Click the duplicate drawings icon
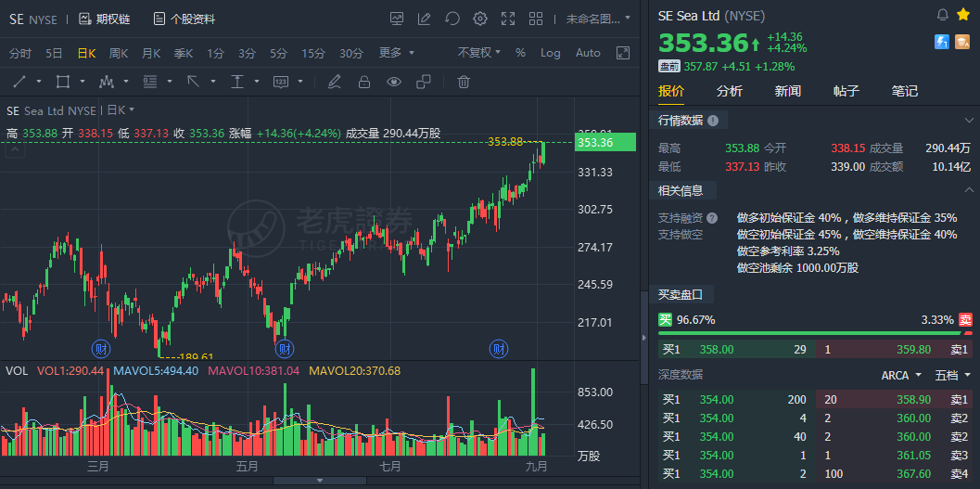This screenshot has width=980, height=489. click(424, 82)
